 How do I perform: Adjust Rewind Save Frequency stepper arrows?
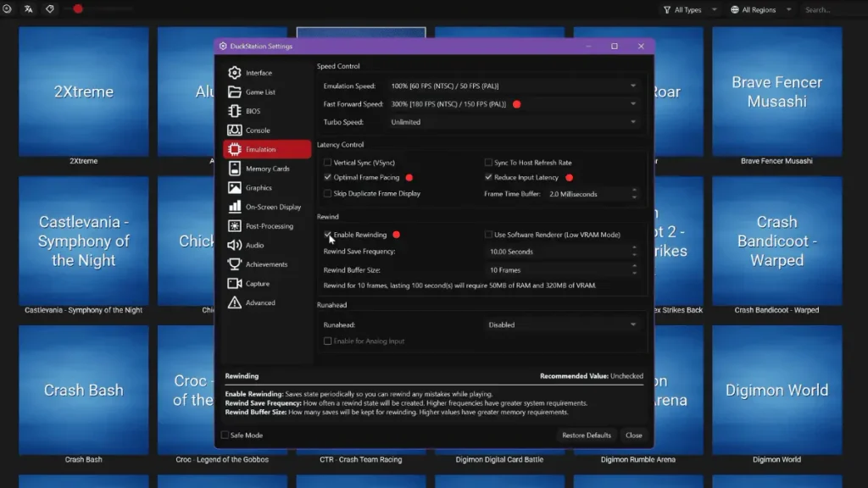coord(634,252)
